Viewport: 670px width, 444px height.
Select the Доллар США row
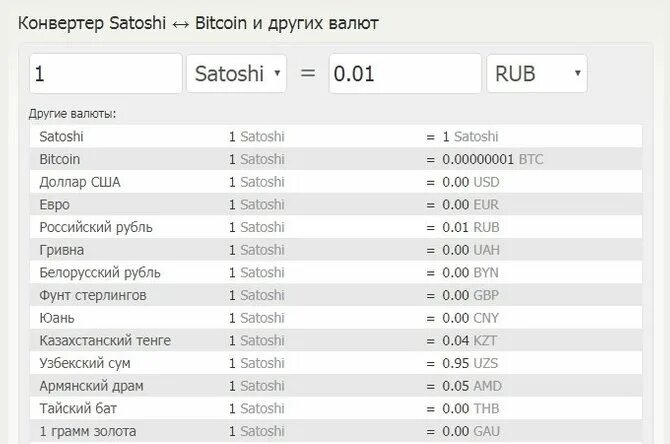(336, 182)
